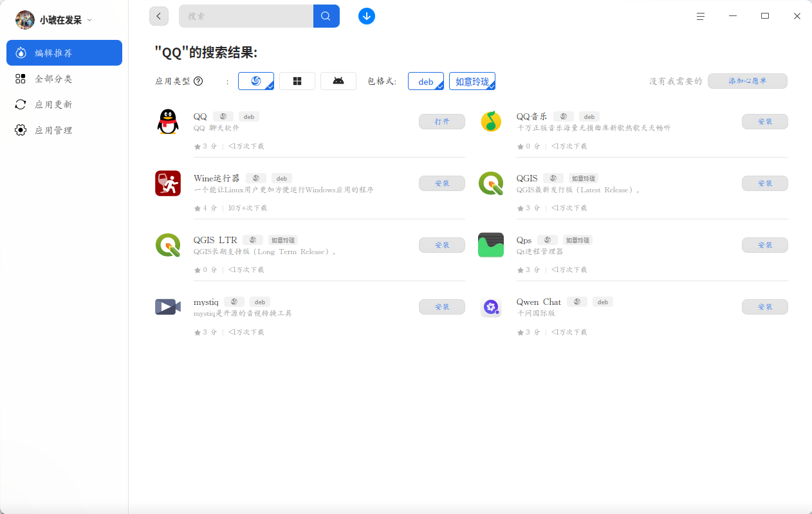The width and height of the screenshot is (812, 514).
Task: Click the Qwen Chat app title
Action: (x=539, y=302)
